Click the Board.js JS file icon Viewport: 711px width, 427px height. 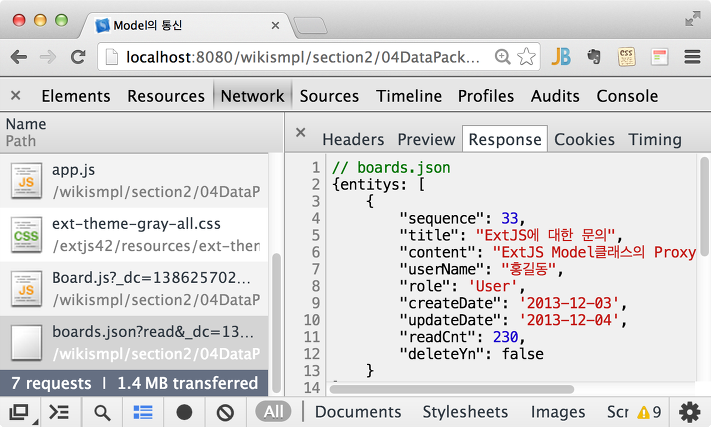point(26,289)
